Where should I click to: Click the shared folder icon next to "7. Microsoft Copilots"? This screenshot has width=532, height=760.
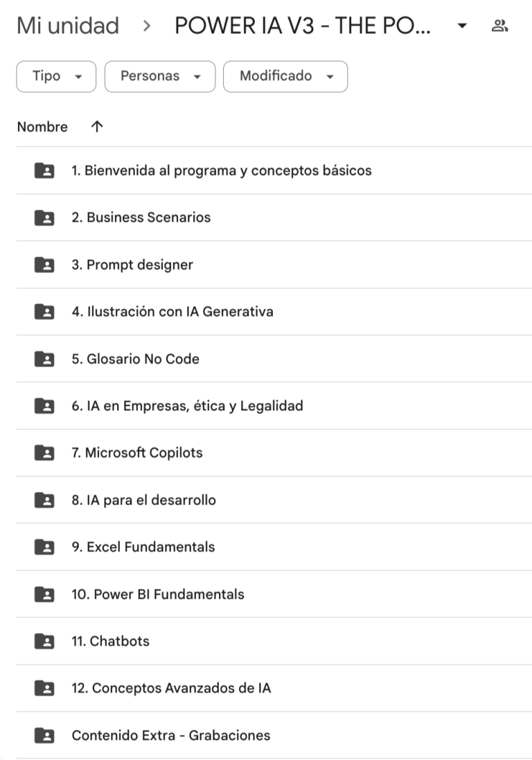[44, 453]
